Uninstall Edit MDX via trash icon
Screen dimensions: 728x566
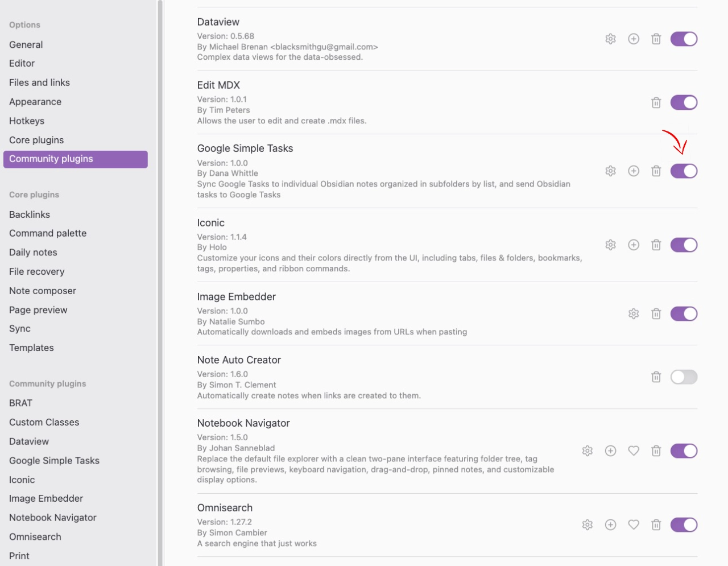656,103
